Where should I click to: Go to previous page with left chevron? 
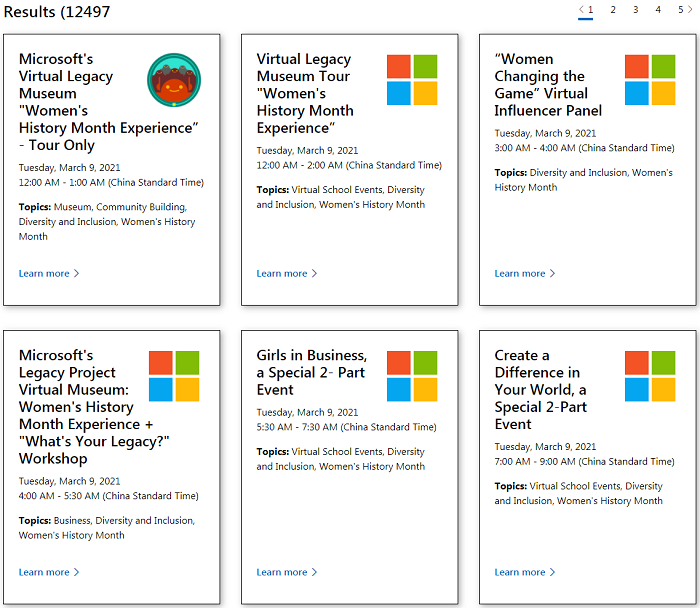pyautogui.click(x=581, y=9)
